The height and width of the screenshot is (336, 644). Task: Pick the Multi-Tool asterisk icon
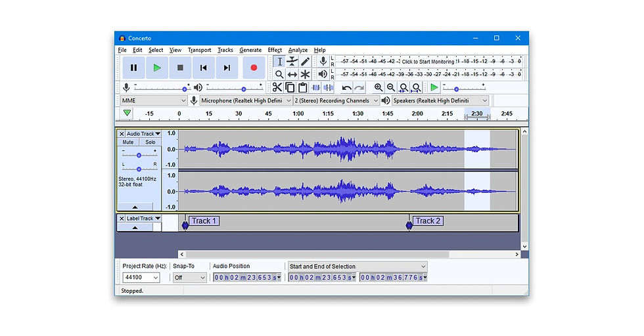305,75
